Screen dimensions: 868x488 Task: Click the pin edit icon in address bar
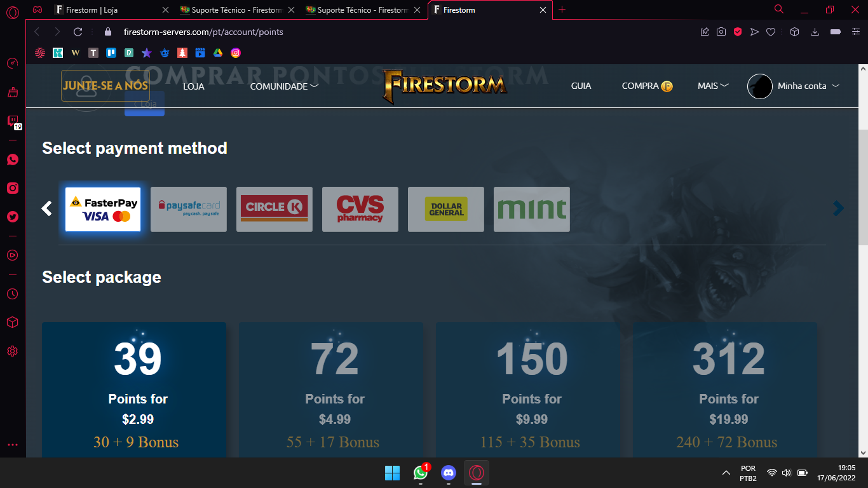click(x=705, y=32)
